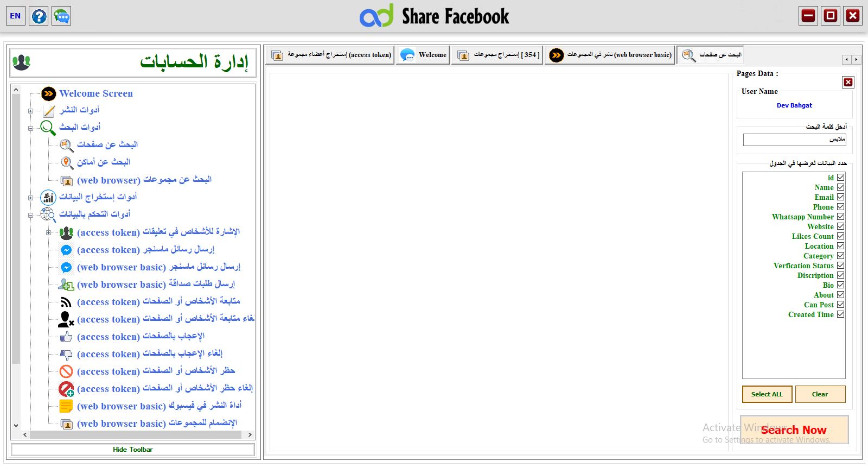Collapse the search tools tree node
The height and width of the screenshot is (467, 868).
click(x=30, y=128)
